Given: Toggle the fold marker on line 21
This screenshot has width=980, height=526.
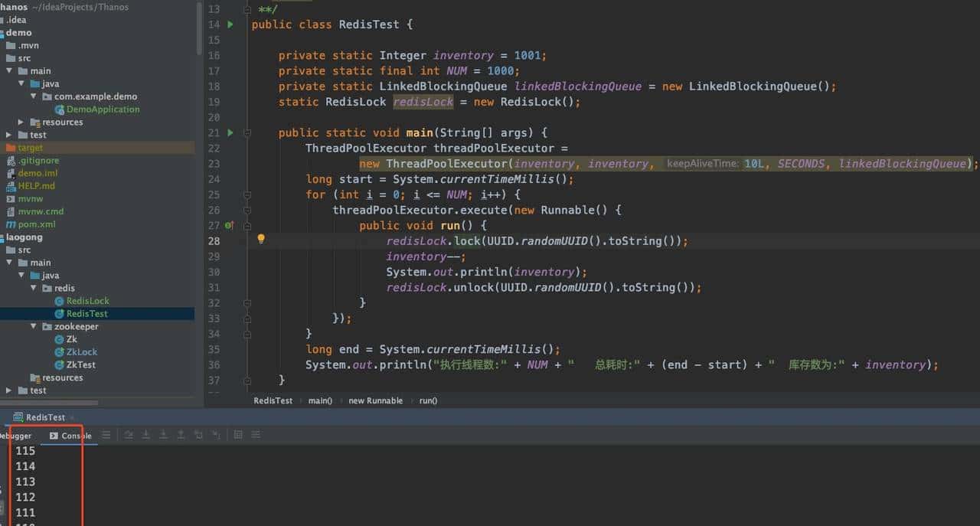Looking at the screenshot, I should [247, 132].
